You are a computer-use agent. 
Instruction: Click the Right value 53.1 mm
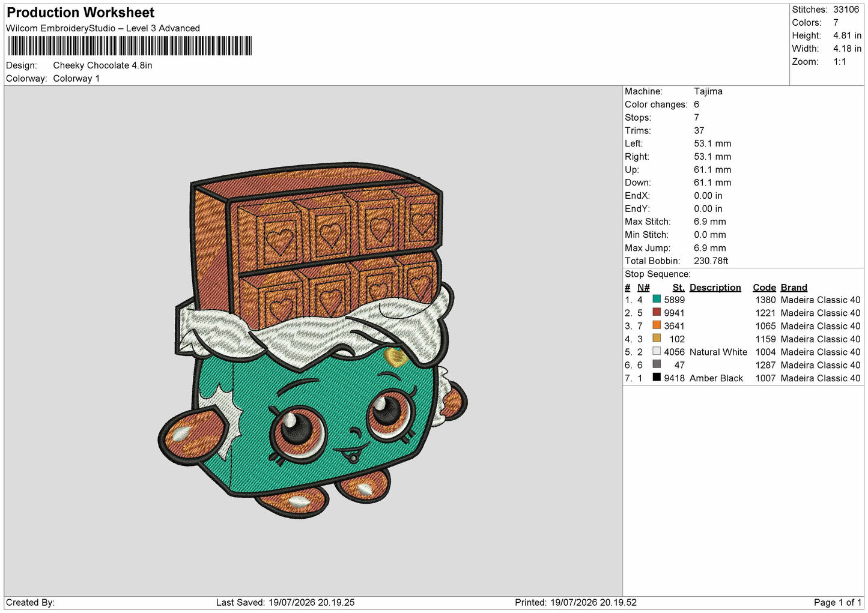(x=712, y=157)
